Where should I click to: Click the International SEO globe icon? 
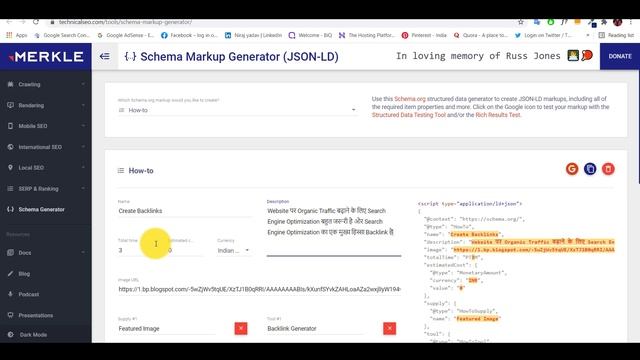(x=10, y=147)
